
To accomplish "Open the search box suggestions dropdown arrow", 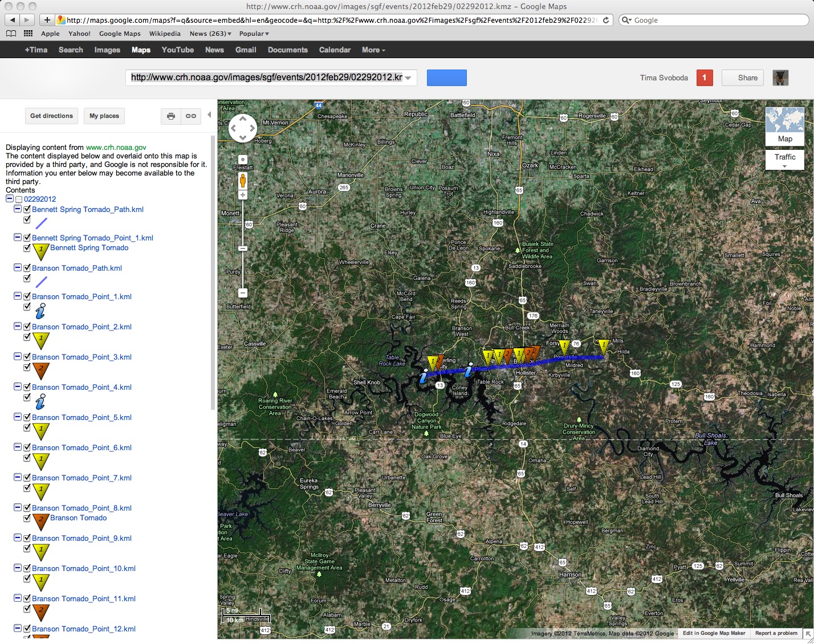I will [409, 78].
